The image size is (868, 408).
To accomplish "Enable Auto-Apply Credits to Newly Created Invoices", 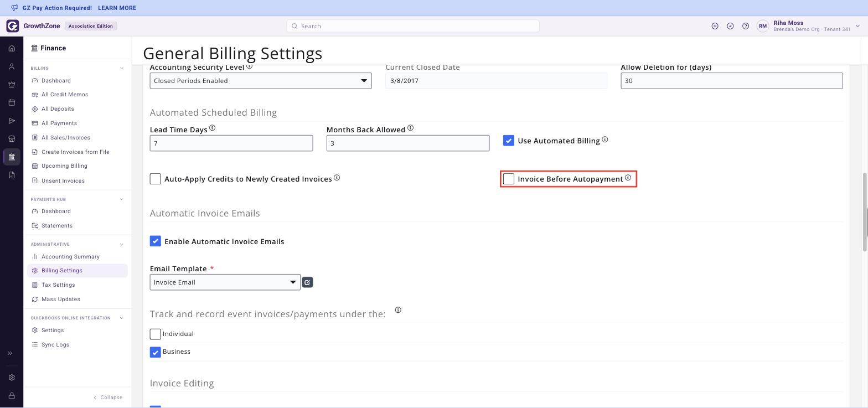I will [156, 179].
